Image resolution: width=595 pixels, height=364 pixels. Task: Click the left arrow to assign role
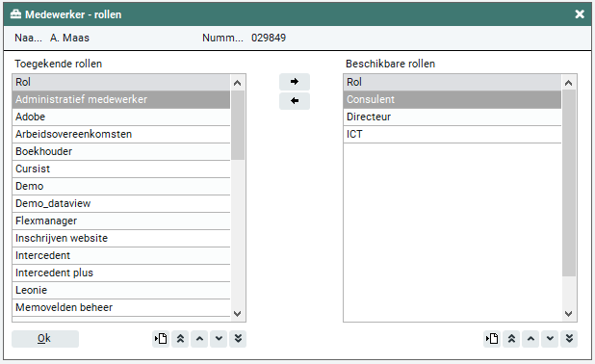click(295, 101)
